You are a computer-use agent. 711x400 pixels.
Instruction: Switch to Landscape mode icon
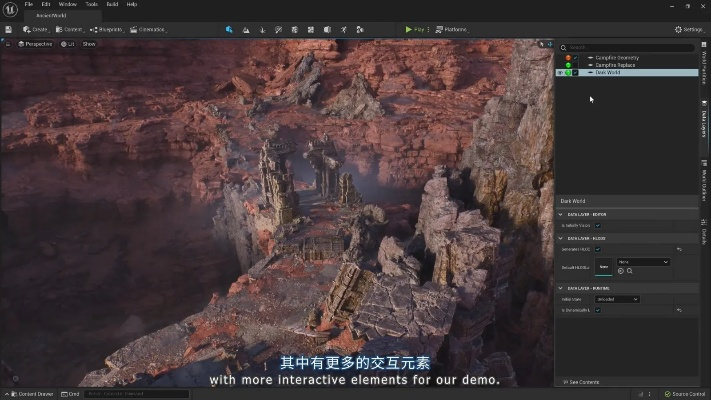tap(246, 29)
